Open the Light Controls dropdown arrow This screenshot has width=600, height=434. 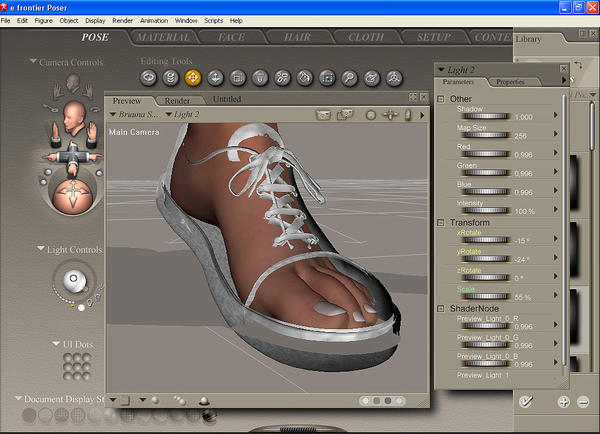coord(39,248)
